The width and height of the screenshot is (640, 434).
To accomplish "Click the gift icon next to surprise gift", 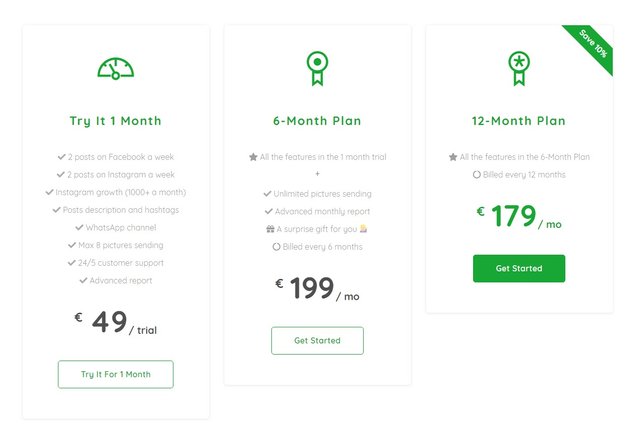I will (270, 229).
